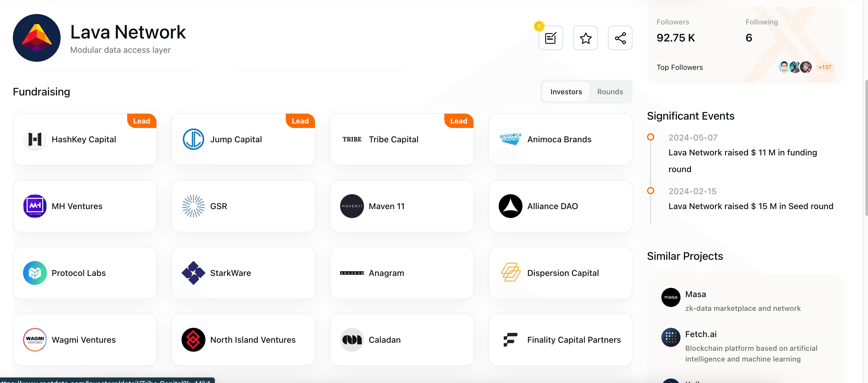Select StarkWare investor name

tap(231, 273)
